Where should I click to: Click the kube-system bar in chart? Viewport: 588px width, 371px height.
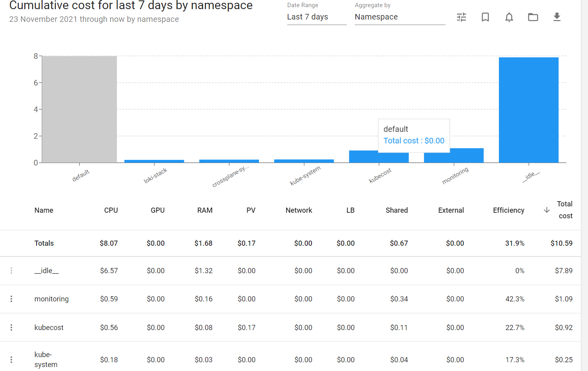(x=304, y=161)
